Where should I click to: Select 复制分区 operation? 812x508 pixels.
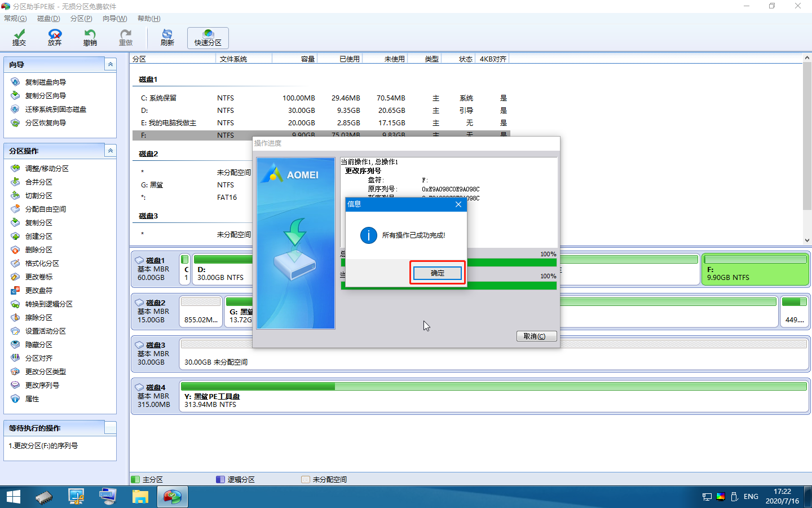tap(38, 222)
